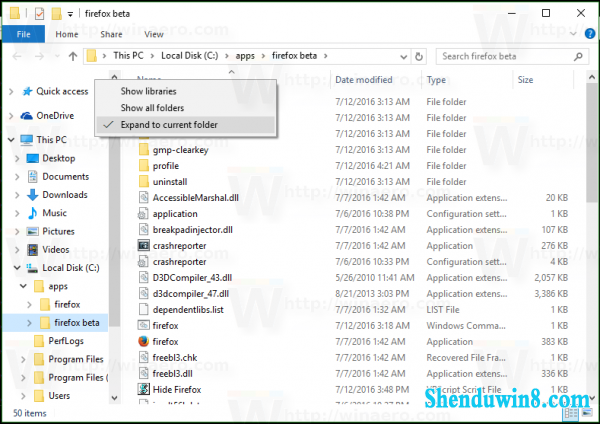The width and height of the screenshot is (600, 424).
Task: Select the gmp-clearkey folder icon
Action: coord(143,150)
